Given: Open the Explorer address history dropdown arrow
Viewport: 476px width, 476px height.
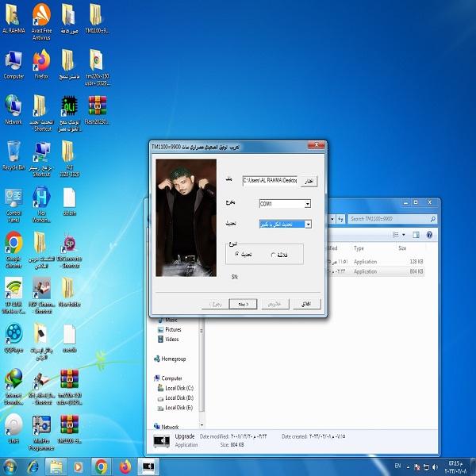Looking at the screenshot, I should pyautogui.click(x=332, y=219).
